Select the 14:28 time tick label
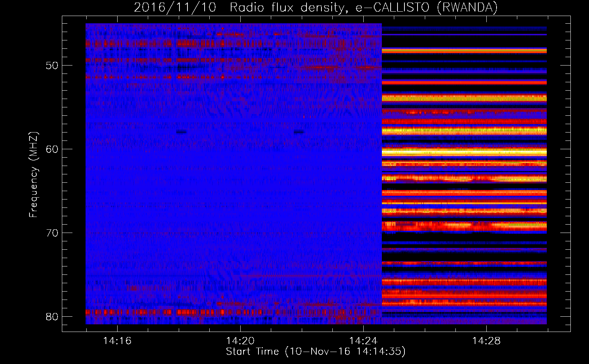This screenshot has width=589, height=364. click(486, 341)
